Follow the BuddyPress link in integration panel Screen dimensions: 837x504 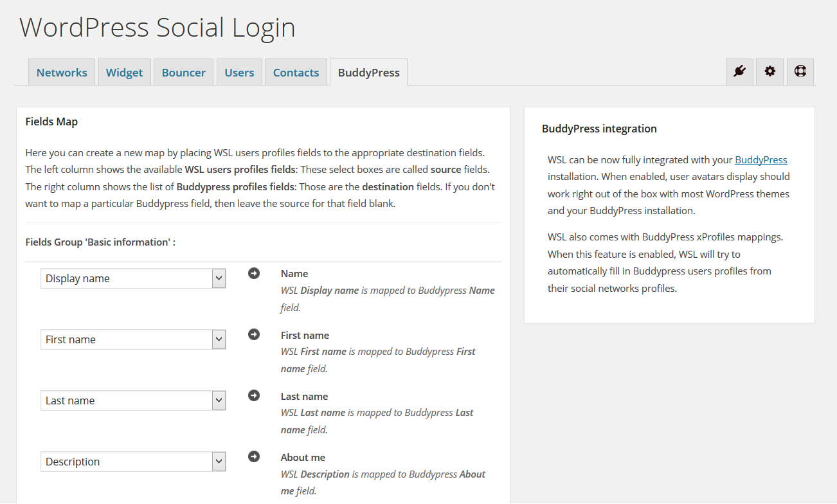point(761,159)
